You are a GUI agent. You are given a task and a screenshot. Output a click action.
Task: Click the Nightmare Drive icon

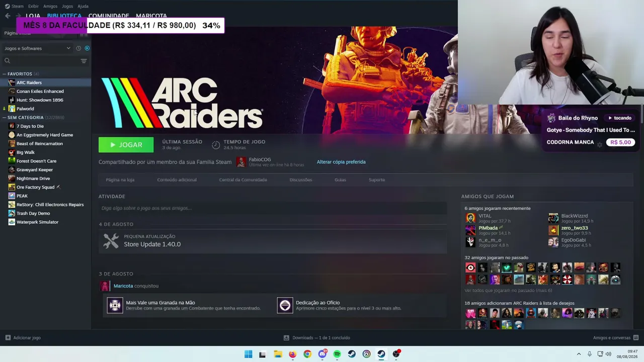12,178
